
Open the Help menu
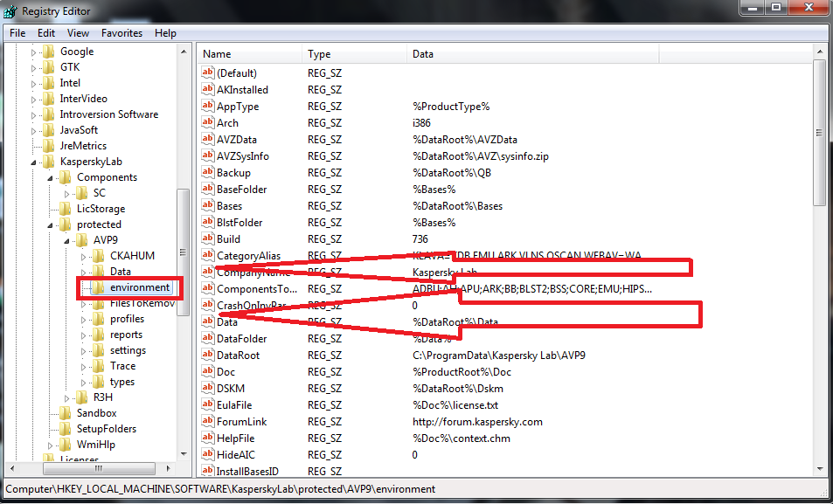[165, 33]
